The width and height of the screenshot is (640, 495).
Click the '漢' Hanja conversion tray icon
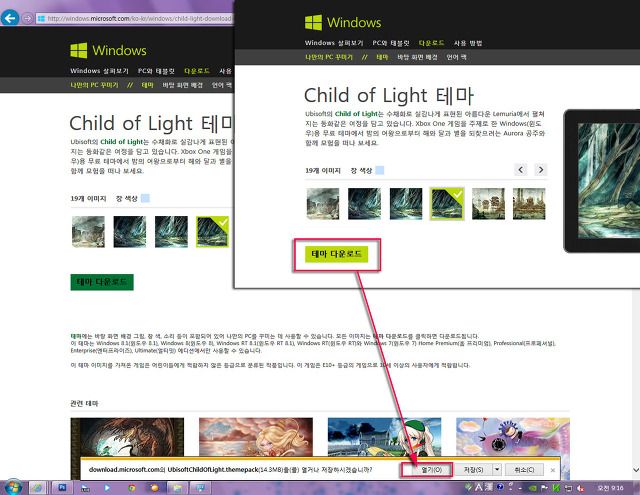pos(489,487)
